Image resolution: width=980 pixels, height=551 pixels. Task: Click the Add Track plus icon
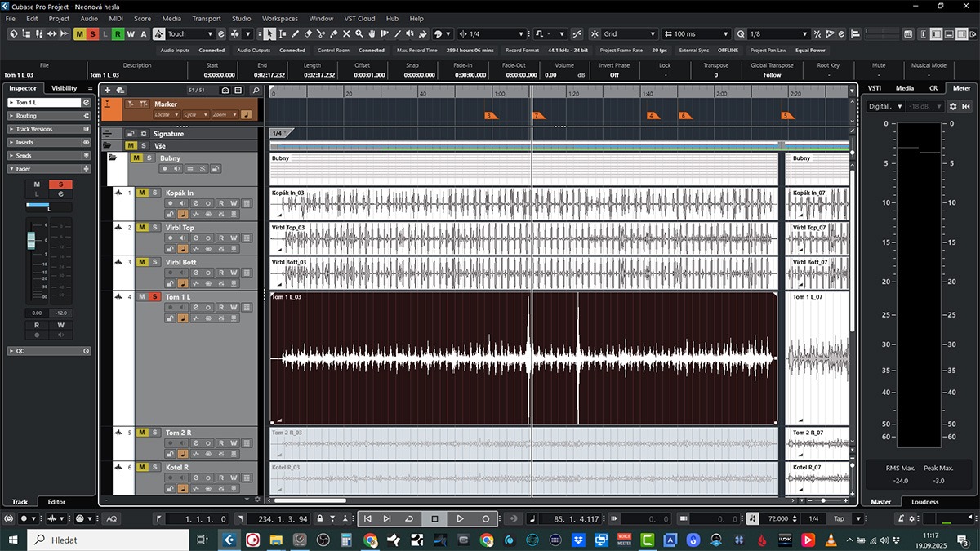click(109, 90)
